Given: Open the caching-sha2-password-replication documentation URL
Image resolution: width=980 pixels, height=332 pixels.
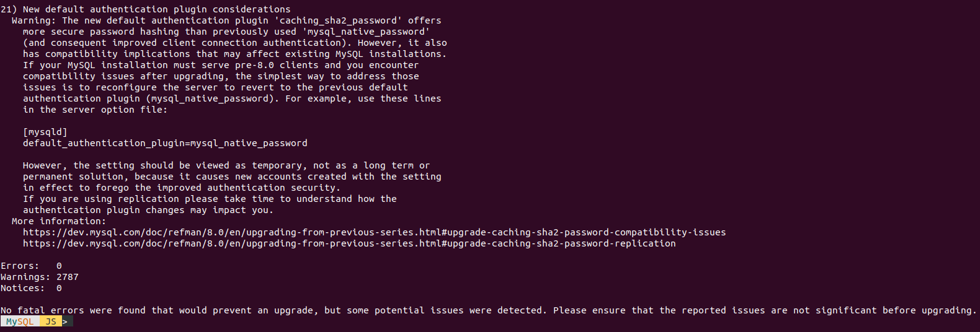Looking at the screenshot, I should coord(349,243).
